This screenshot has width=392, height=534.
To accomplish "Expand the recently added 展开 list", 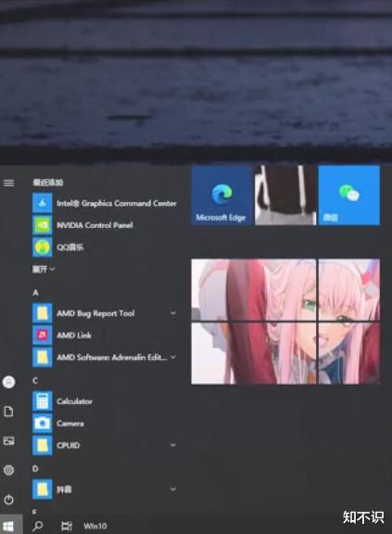I will pos(44,270).
